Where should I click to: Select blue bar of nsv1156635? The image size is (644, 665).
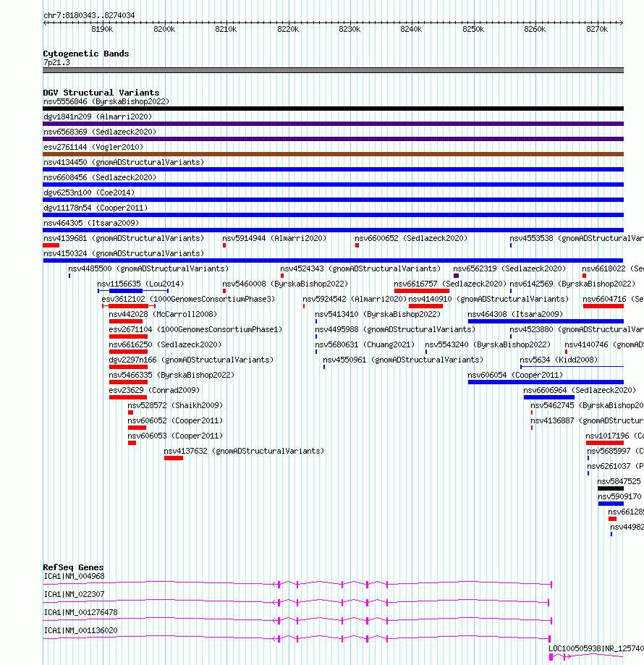[x=126, y=291]
